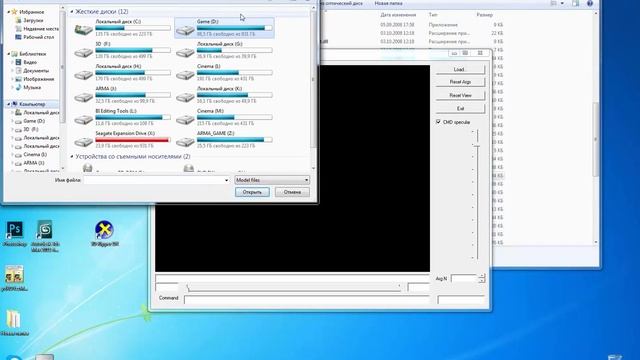Viewport: 640px width, 360px height.
Task: Click the Exit button in viewer
Action: click(460, 109)
